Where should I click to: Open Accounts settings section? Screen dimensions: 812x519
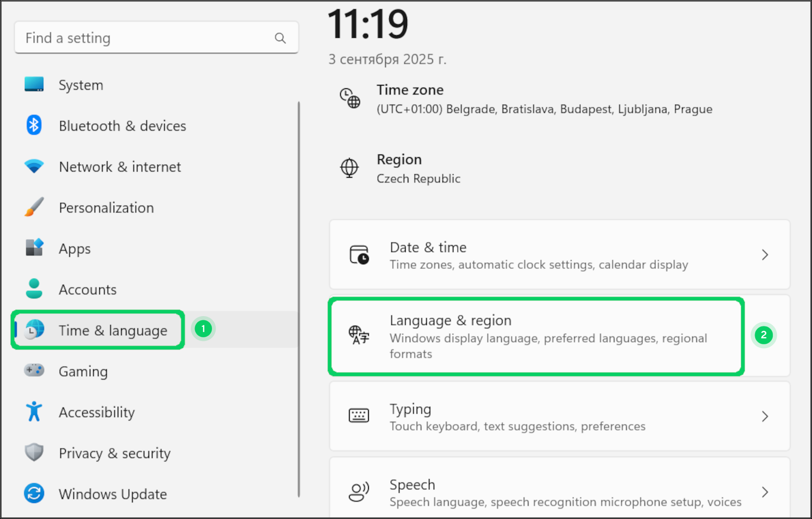(x=88, y=289)
